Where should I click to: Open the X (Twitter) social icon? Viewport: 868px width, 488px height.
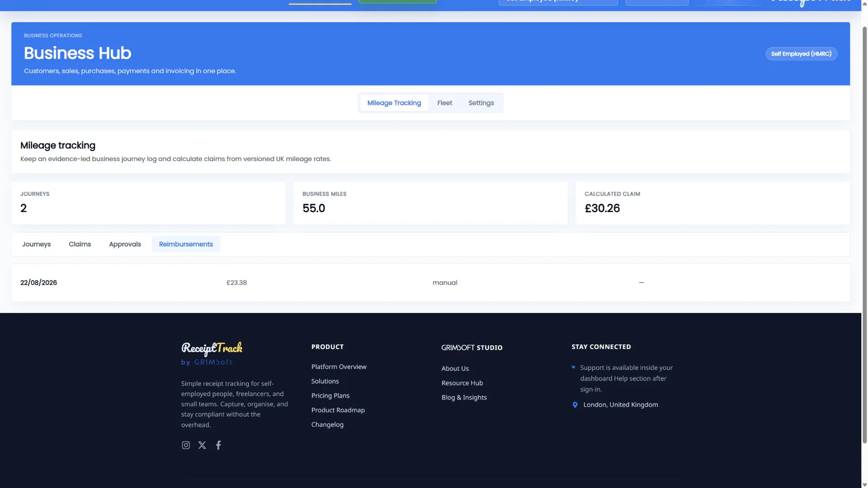tap(202, 445)
